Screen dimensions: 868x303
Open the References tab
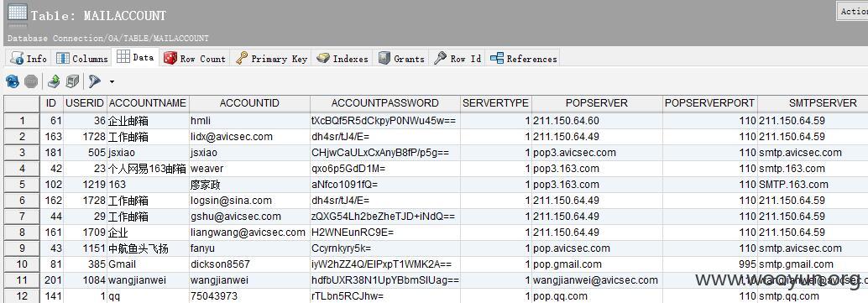524,58
